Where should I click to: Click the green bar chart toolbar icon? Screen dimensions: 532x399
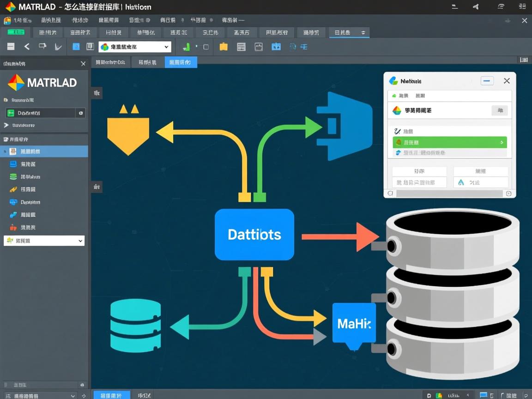point(187,47)
